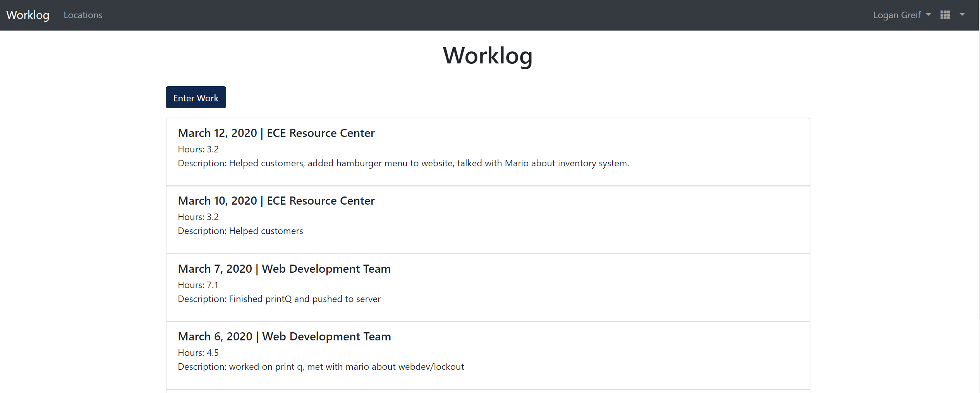Viewport: 980px width, 393px height.
Task: Click Hours: 3.2 under March 12 entry
Action: tap(198, 149)
